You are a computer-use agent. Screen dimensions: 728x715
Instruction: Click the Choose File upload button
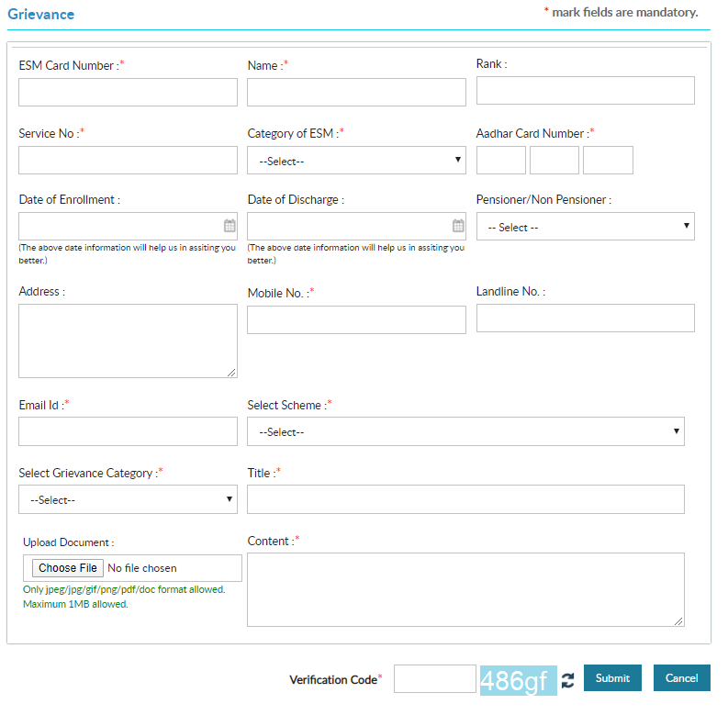[x=68, y=568]
